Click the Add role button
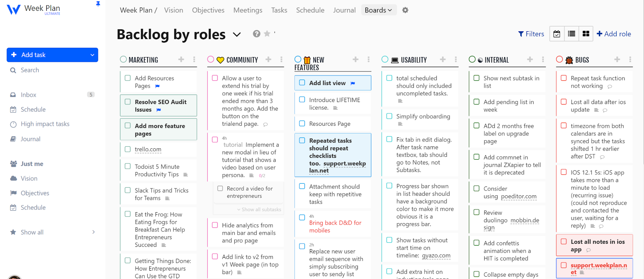This screenshot has height=279, width=644. click(613, 34)
